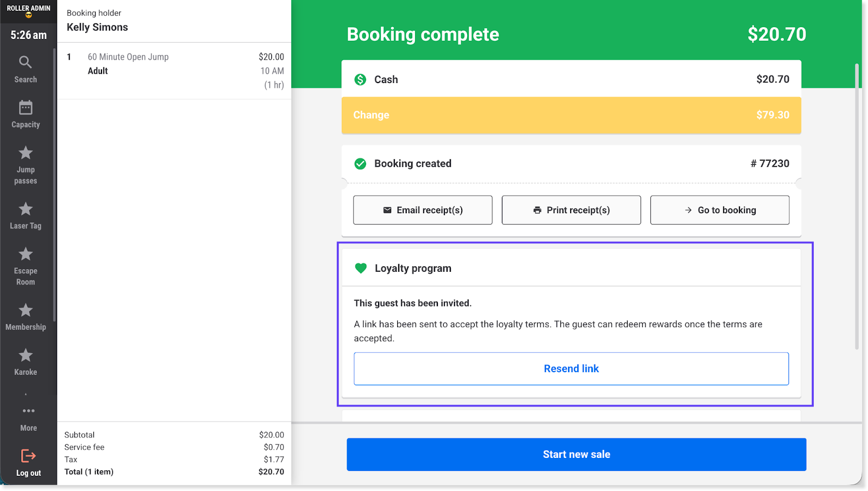
Task: Select booking holder Kelly Simons
Action: (x=98, y=27)
